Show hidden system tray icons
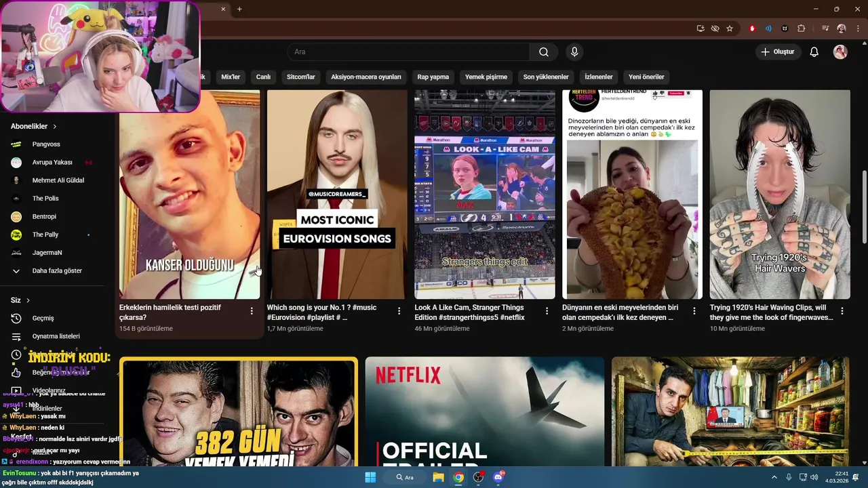The image size is (868, 488). (x=774, y=477)
